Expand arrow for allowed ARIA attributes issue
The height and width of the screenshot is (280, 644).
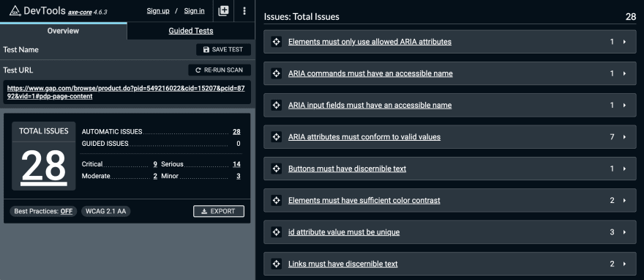click(624, 42)
